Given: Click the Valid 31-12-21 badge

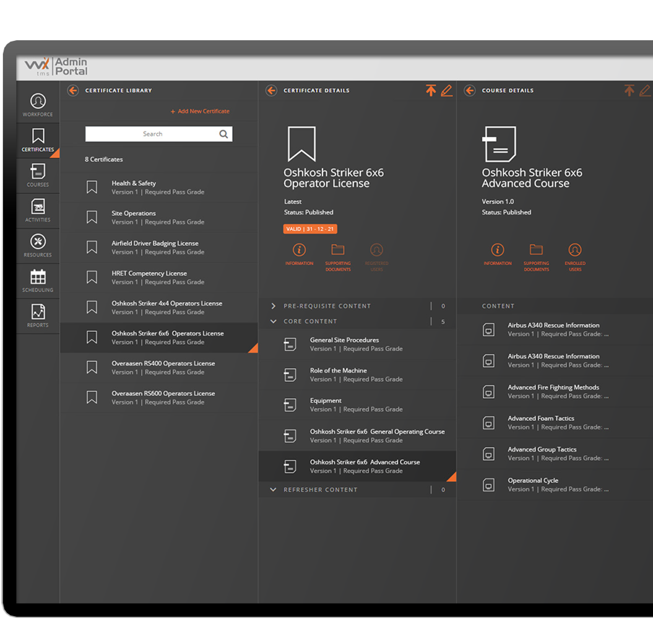Looking at the screenshot, I should point(310,229).
